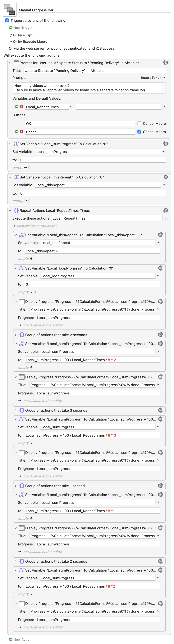Expand 'Group of actions that take 3 seconds'
This screenshot has height=644, width=174.
[x=16, y=410]
